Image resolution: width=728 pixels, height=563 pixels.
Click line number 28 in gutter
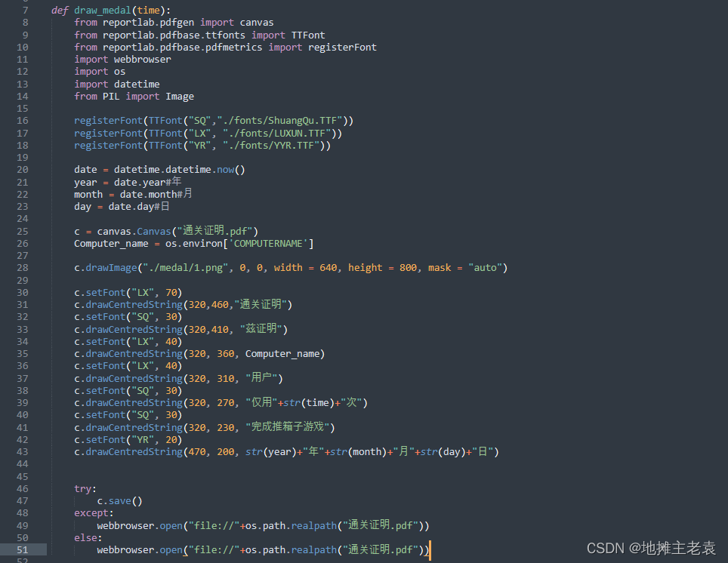point(23,268)
